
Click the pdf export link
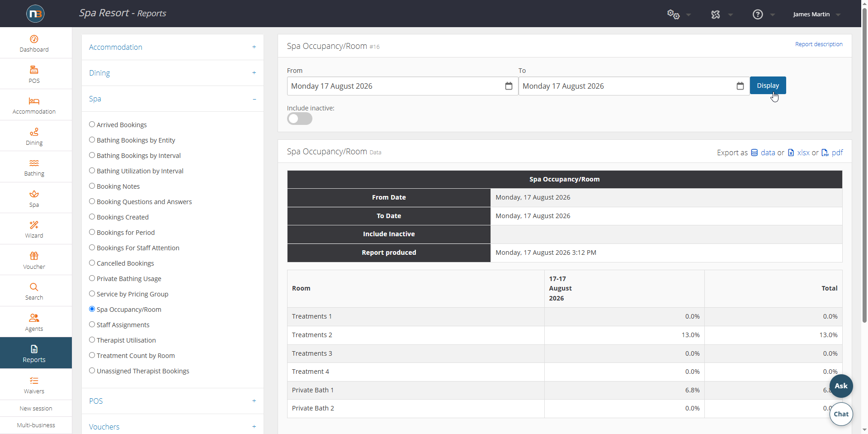point(837,153)
